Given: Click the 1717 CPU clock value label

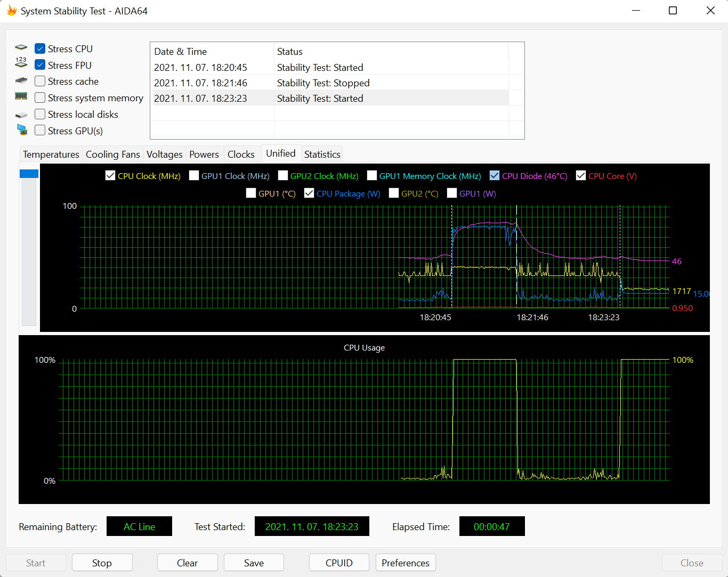Looking at the screenshot, I should 682,291.
